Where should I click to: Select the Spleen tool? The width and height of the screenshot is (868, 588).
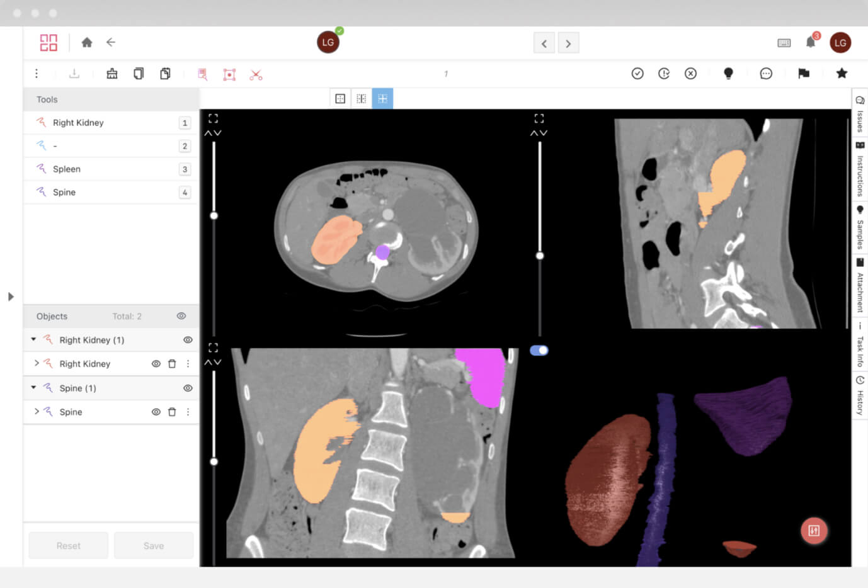point(67,169)
